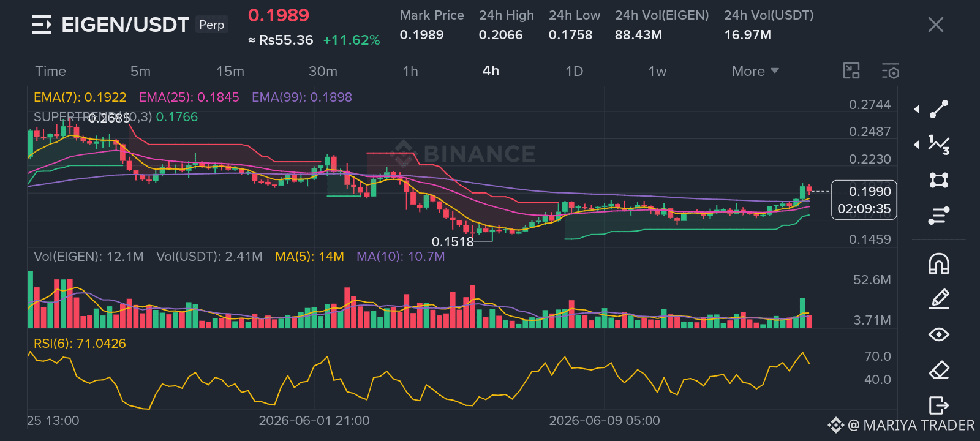The height and width of the screenshot is (441, 980).
Task: Select the trend line drawing tool
Action: [939, 109]
